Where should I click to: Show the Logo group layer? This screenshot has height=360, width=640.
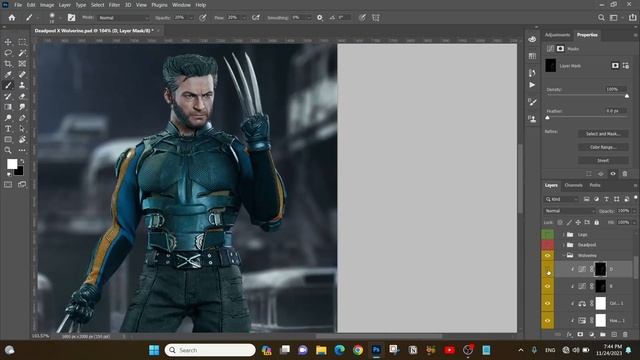click(547, 234)
